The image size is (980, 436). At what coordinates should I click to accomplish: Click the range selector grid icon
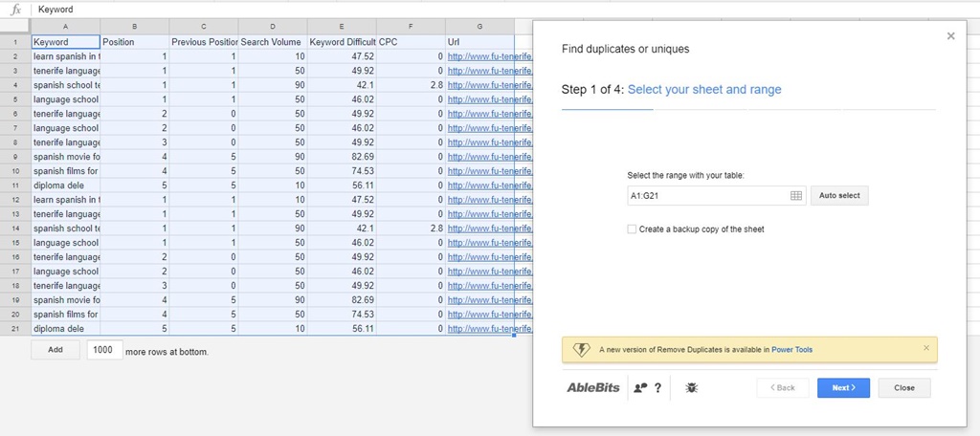coord(795,195)
